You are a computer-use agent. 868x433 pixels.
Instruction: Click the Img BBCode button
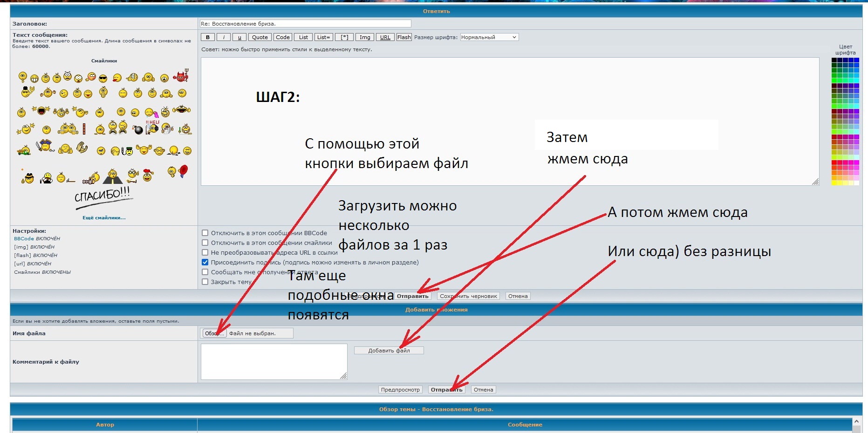tap(365, 37)
